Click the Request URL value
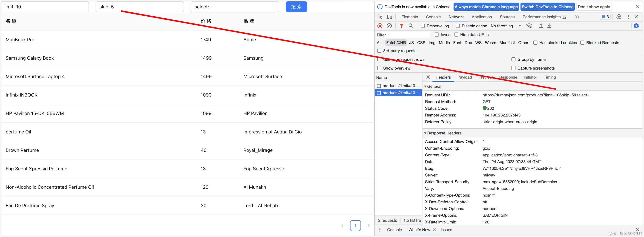644x237 pixels. pos(536,95)
